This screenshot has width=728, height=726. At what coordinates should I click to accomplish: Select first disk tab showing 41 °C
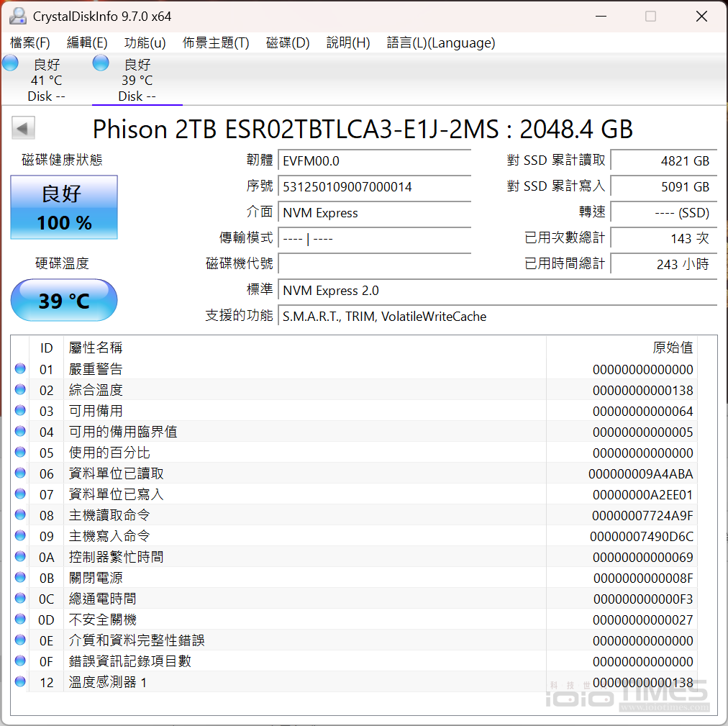click(x=46, y=80)
